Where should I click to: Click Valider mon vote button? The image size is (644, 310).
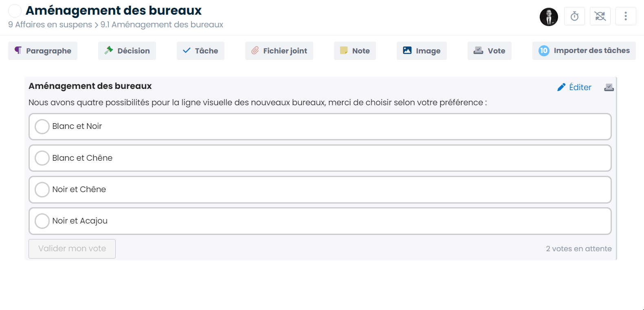(72, 248)
